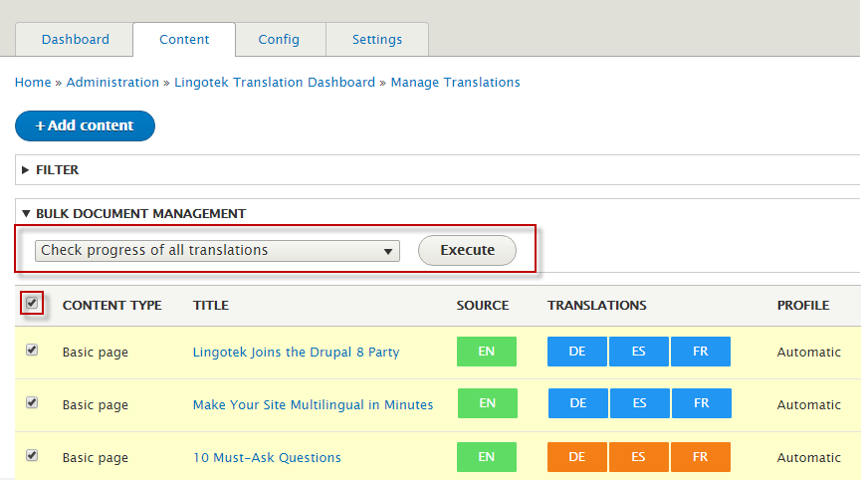
Task: Click DE translation badge for Make Your Site row
Action: point(578,403)
